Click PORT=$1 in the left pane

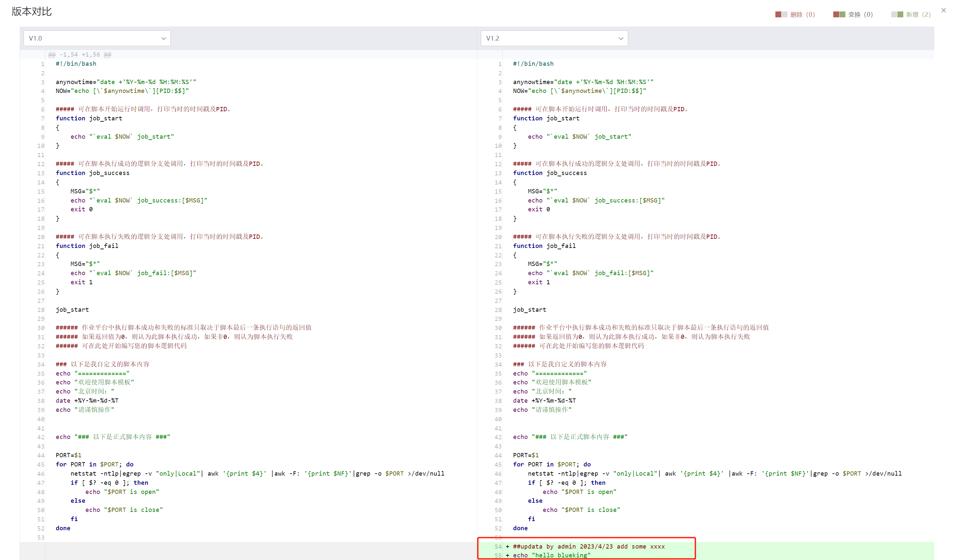point(68,455)
